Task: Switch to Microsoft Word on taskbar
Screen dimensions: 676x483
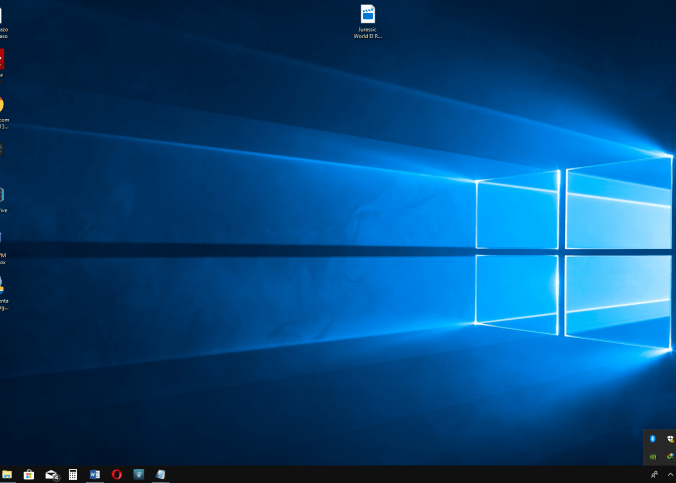Action: [95, 474]
